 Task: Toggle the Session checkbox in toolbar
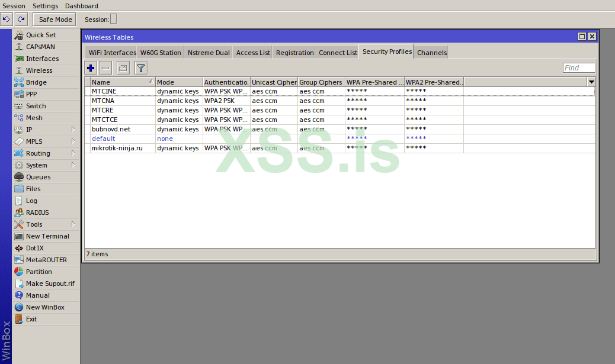pos(113,19)
